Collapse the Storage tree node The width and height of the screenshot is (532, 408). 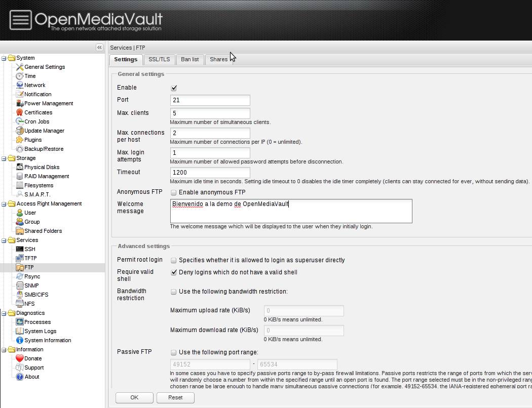tap(4, 158)
